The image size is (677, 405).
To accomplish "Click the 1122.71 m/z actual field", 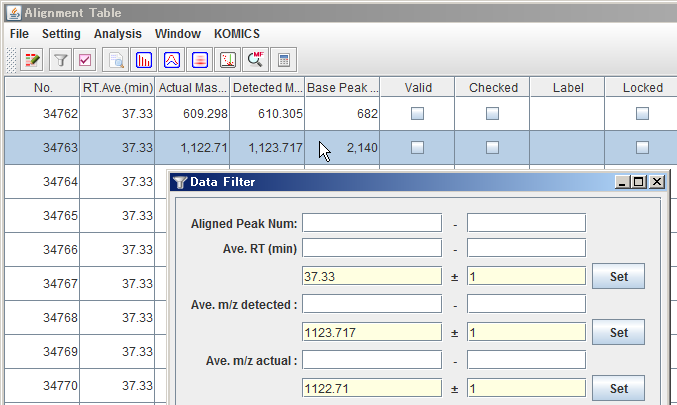I will 372,388.
